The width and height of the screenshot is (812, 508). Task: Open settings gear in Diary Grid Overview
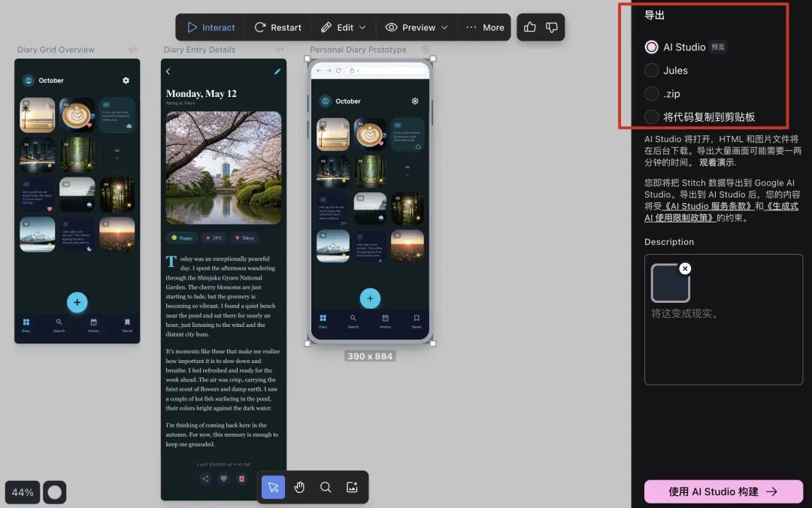pyautogui.click(x=126, y=80)
